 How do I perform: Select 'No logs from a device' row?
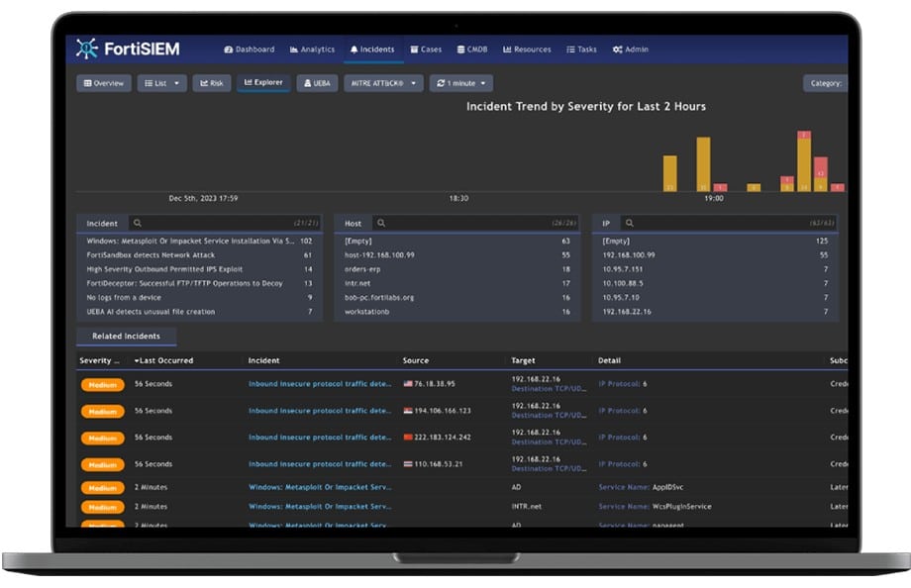[x=199, y=298]
